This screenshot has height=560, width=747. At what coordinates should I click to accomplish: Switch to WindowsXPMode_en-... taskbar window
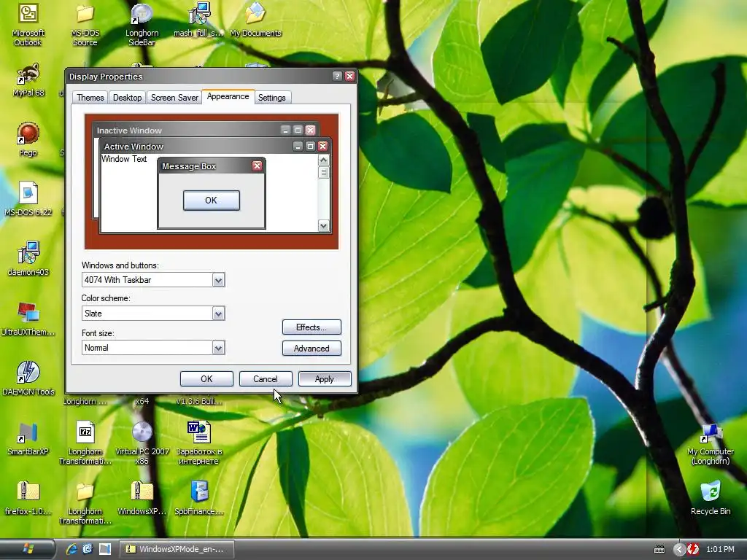[177, 549]
